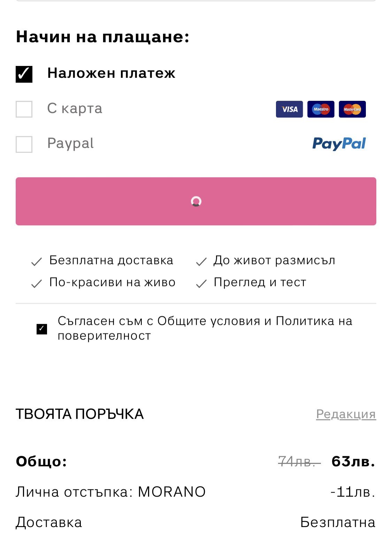Uncheck the Наложен платеж checkbox
The width and height of the screenshot is (392, 541).
(x=24, y=74)
